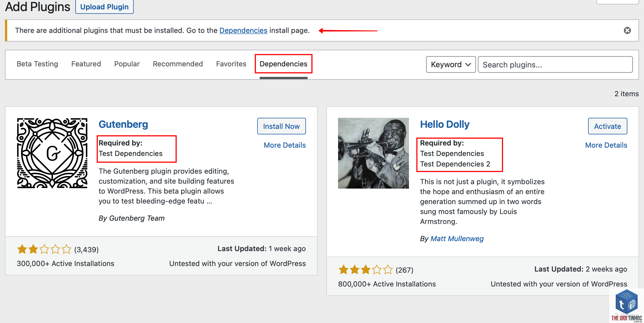This screenshot has height=323, width=644.
Task: Click the Add Plugins page heading
Action: [x=38, y=7]
